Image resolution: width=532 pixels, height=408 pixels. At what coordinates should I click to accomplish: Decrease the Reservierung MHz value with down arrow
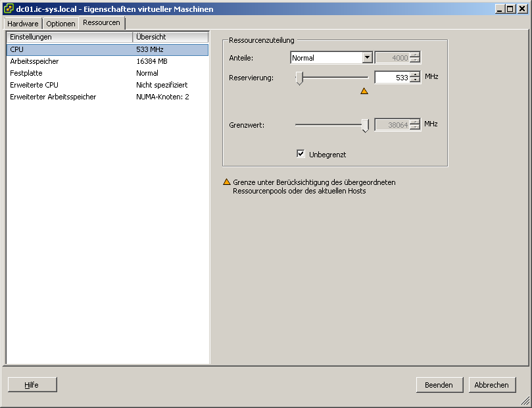click(x=415, y=80)
